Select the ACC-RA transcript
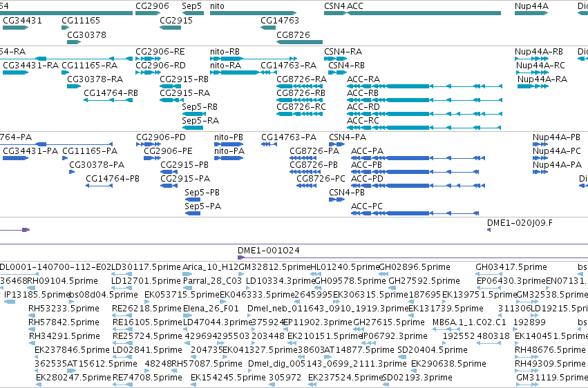This screenshot has height=388, width=588. coord(424,86)
